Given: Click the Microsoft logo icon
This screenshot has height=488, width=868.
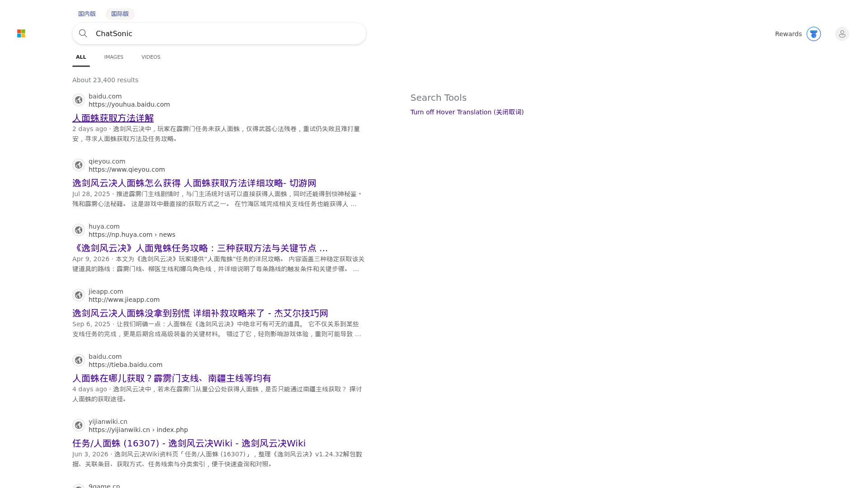Looking at the screenshot, I should [21, 33].
